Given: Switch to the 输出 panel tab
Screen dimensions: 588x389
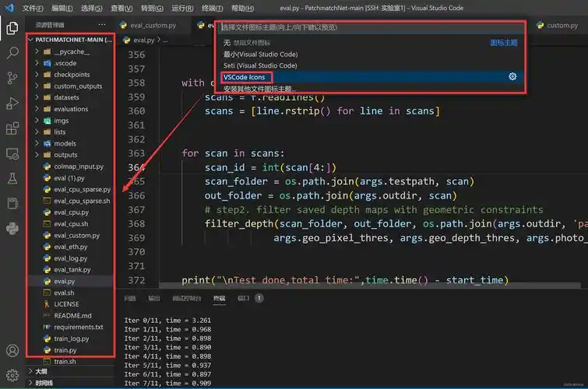Looking at the screenshot, I should click(x=154, y=298).
